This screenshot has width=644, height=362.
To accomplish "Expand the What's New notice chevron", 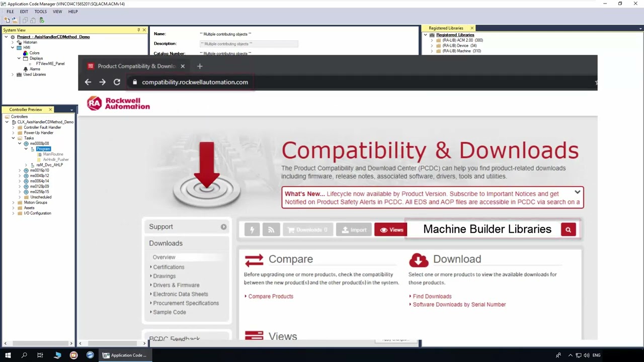I will point(578,193).
